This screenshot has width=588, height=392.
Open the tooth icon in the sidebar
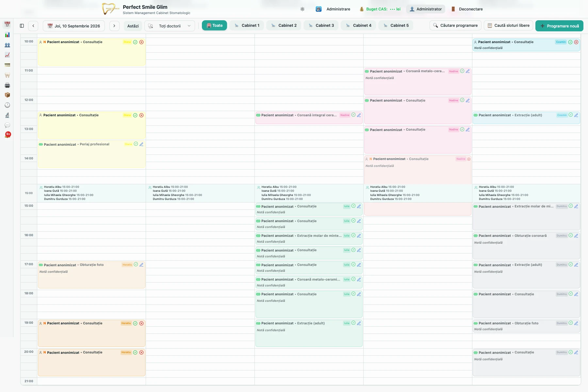[x=7, y=75]
